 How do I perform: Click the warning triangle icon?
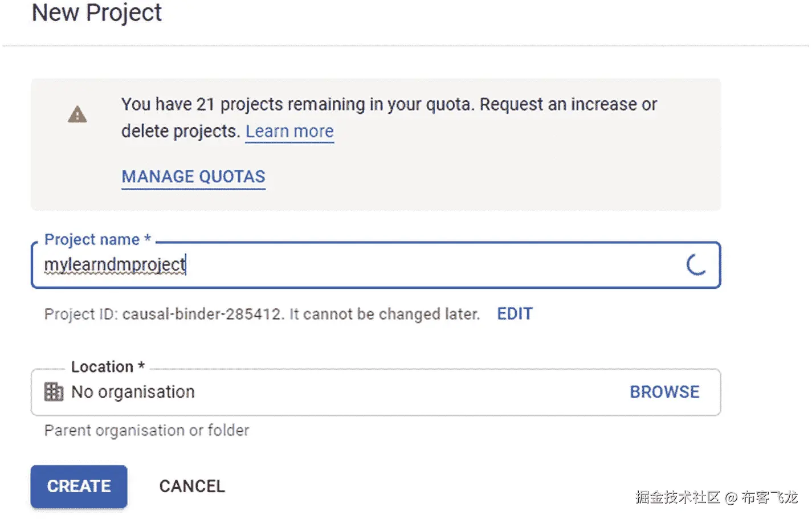point(77,115)
